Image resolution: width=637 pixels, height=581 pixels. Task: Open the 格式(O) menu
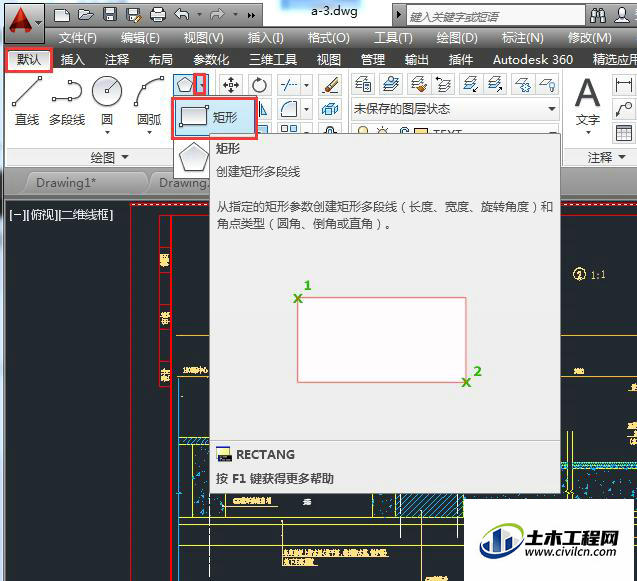329,38
